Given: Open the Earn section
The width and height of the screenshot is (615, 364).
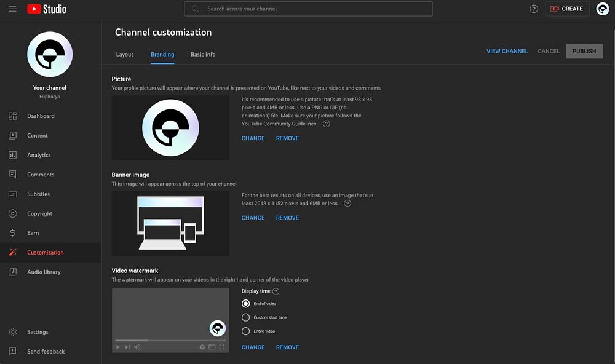Looking at the screenshot, I should pyautogui.click(x=33, y=233).
